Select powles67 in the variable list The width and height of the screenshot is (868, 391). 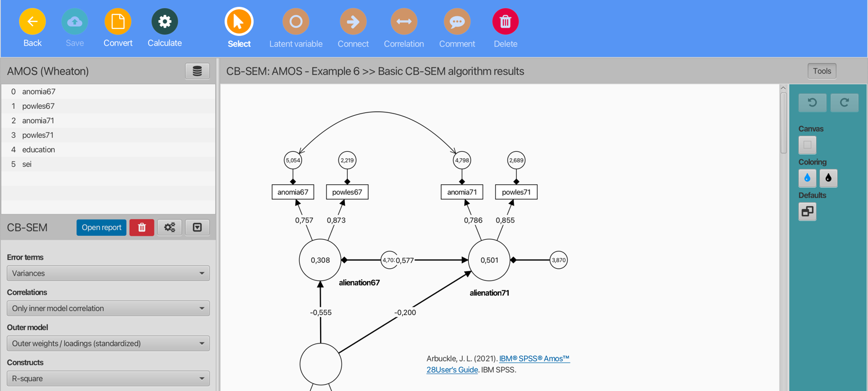pos(108,106)
